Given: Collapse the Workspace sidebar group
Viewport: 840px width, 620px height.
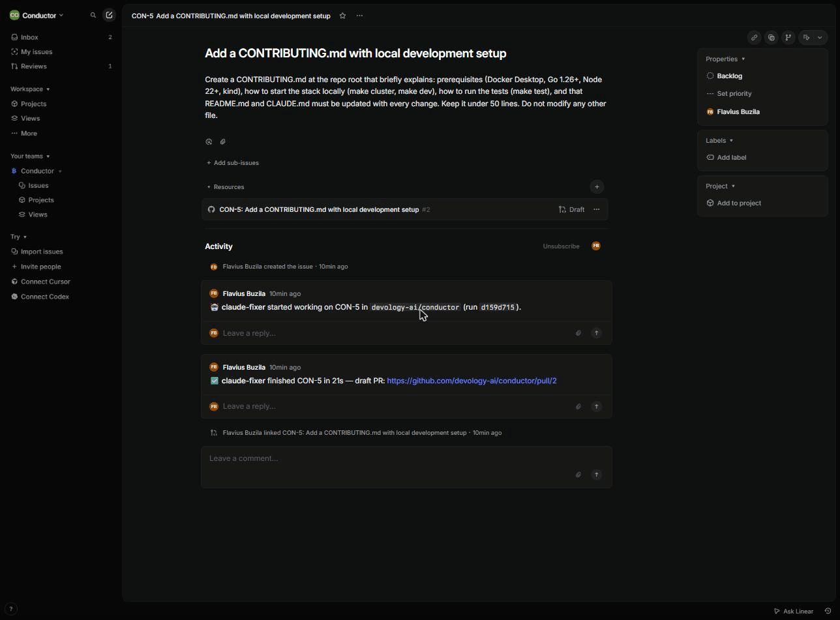Looking at the screenshot, I should (30, 89).
